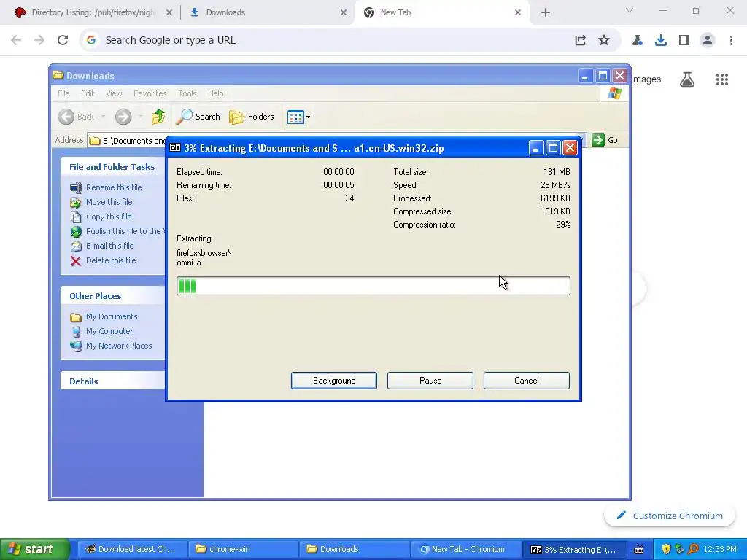This screenshot has height=560, width=747.
Task: Click Delete this file
Action: [x=111, y=260]
